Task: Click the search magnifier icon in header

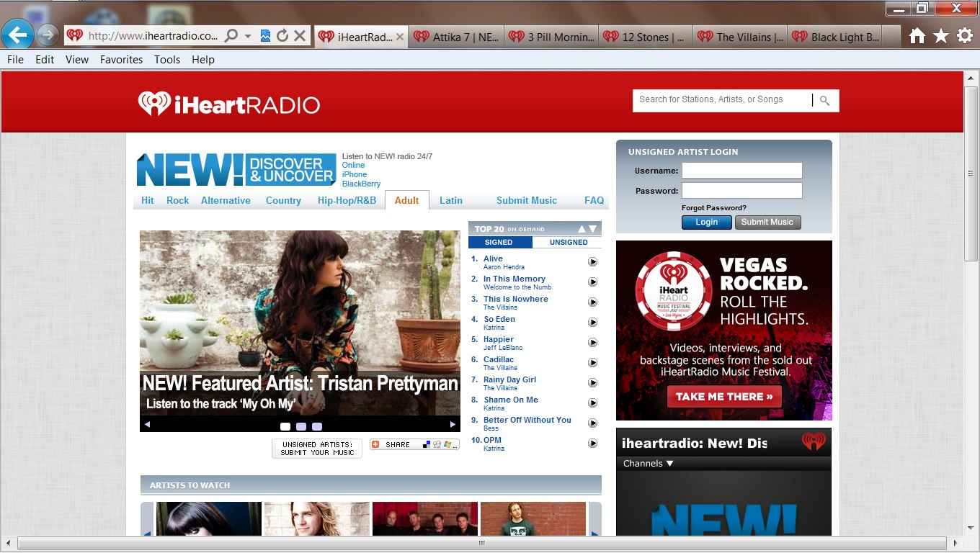Action: (x=825, y=101)
